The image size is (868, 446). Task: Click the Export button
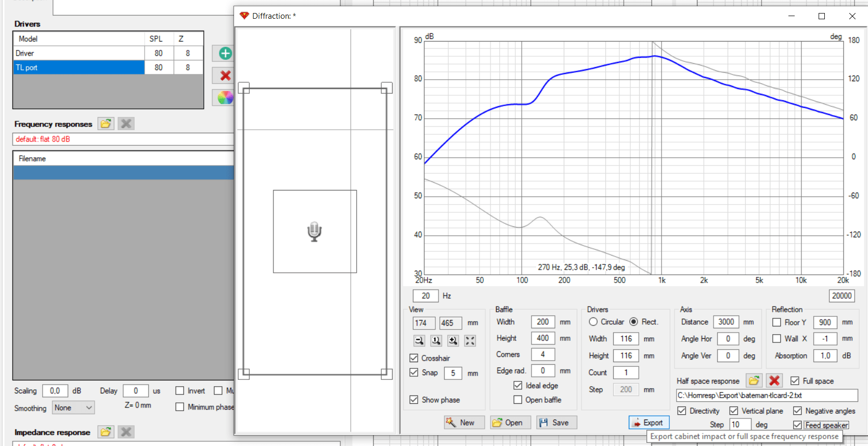click(649, 423)
